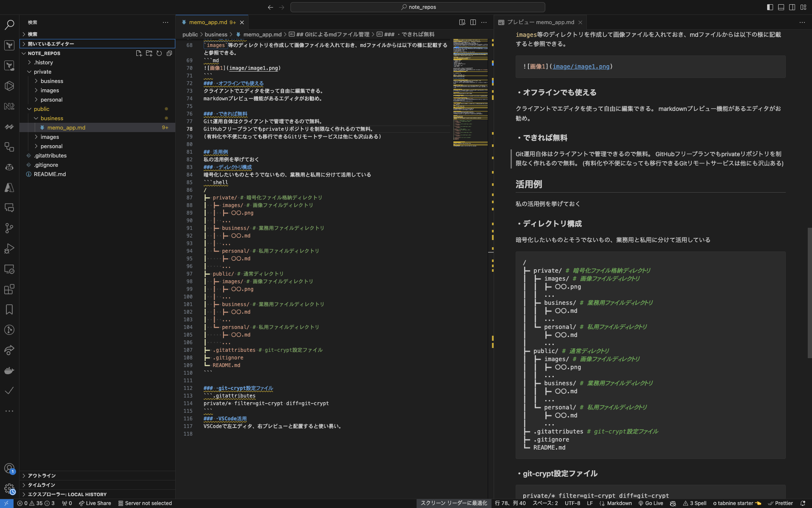Open the Bookmarks panel icon
The image size is (812, 508).
[9, 309]
